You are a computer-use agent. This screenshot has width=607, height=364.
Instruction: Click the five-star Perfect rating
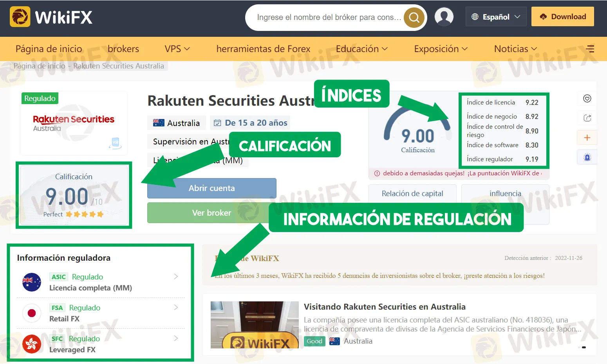coord(85,214)
